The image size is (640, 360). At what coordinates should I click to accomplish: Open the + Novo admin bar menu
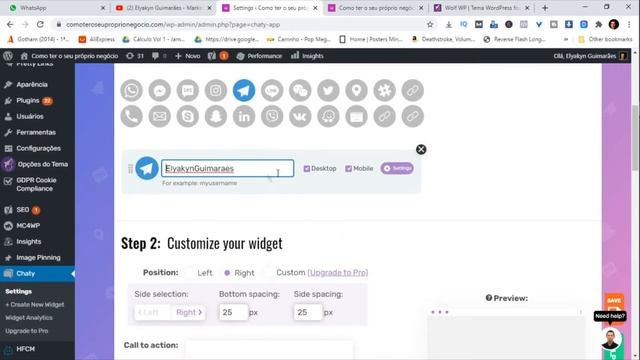pos(187,56)
